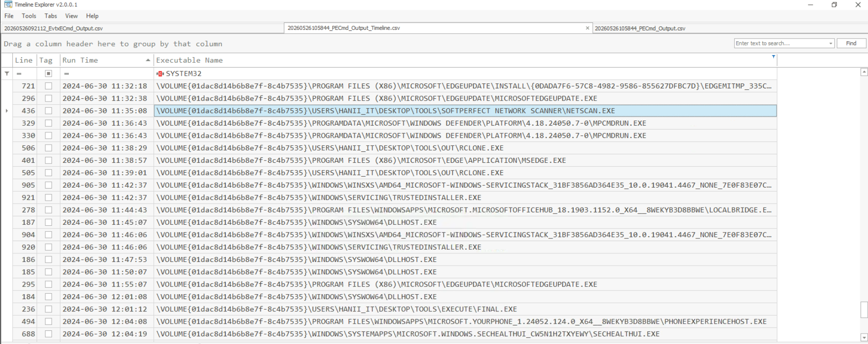
Task: Click run time 2024-06-30 11:47:53
Action: [105, 260]
